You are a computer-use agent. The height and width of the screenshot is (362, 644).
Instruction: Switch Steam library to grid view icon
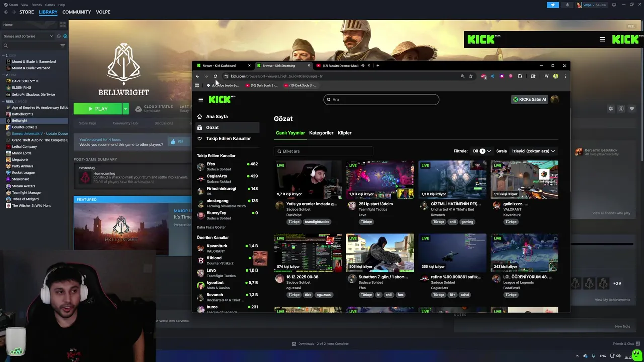[x=63, y=24]
